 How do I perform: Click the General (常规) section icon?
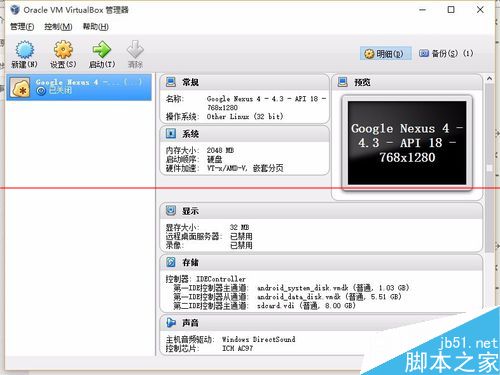coord(171,82)
